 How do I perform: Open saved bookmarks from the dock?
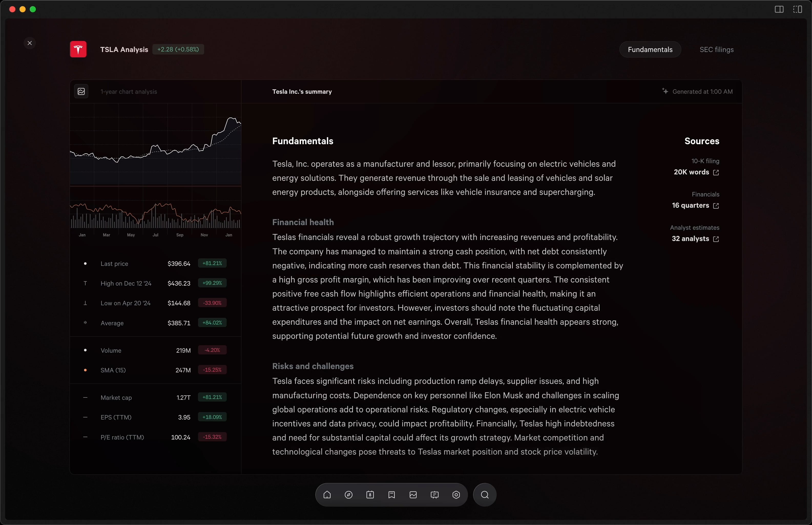[x=391, y=495]
